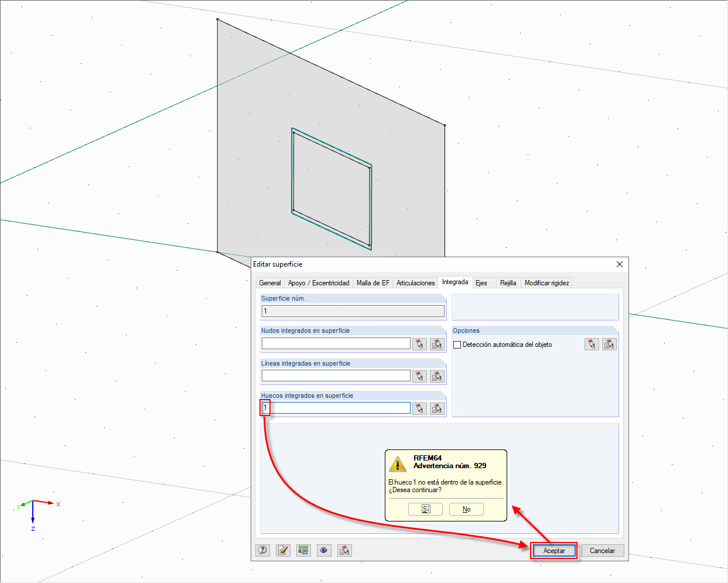Click the eye view icon
The height and width of the screenshot is (583, 728).
click(324, 550)
